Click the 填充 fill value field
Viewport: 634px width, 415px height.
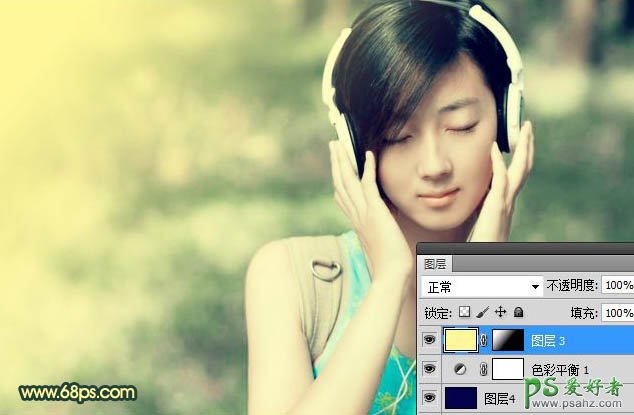(x=617, y=313)
